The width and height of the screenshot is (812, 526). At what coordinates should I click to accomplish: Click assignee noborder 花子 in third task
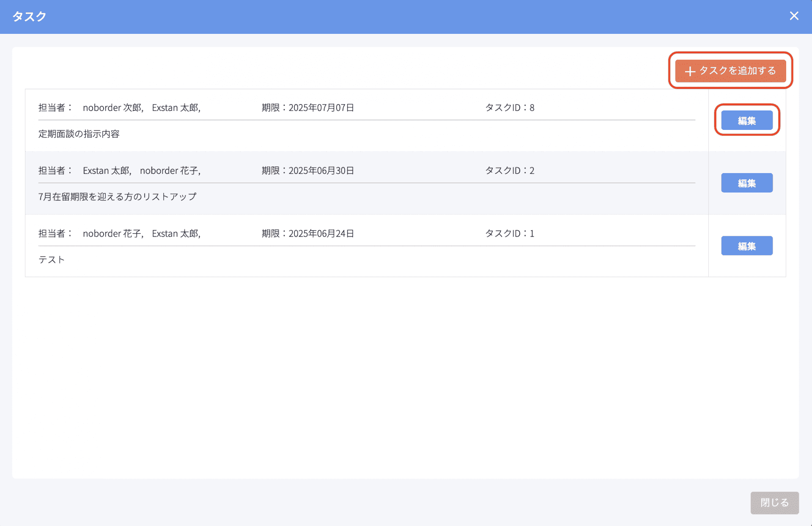pos(112,234)
